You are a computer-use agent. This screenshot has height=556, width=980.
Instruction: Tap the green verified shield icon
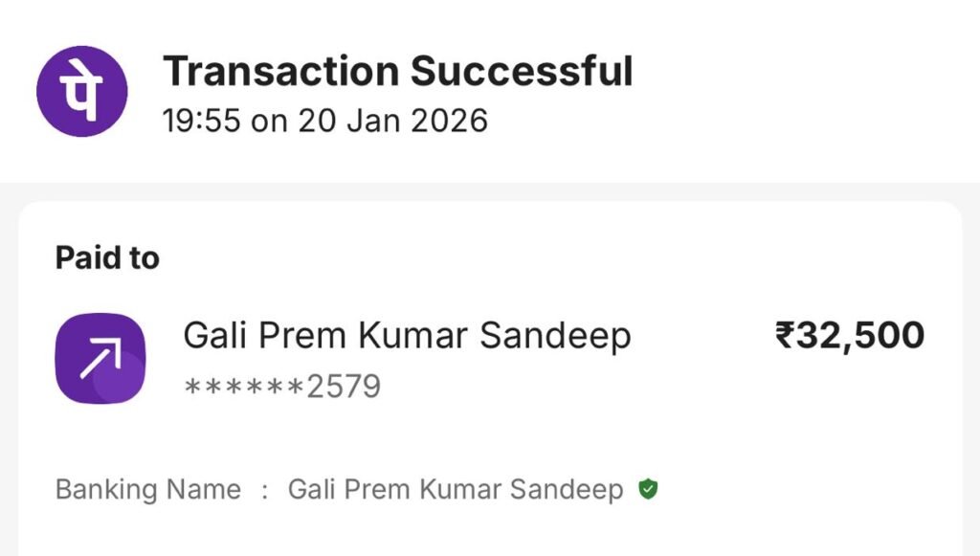(649, 490)
